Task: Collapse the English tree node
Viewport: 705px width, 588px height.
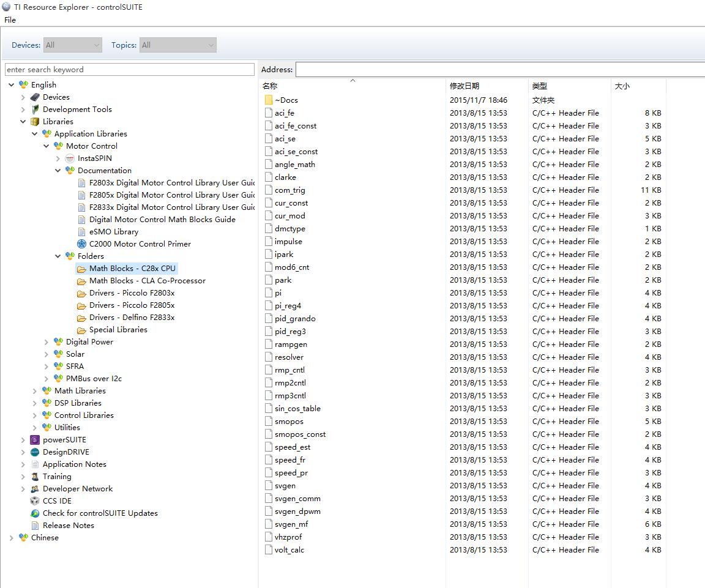Action: 11,84
